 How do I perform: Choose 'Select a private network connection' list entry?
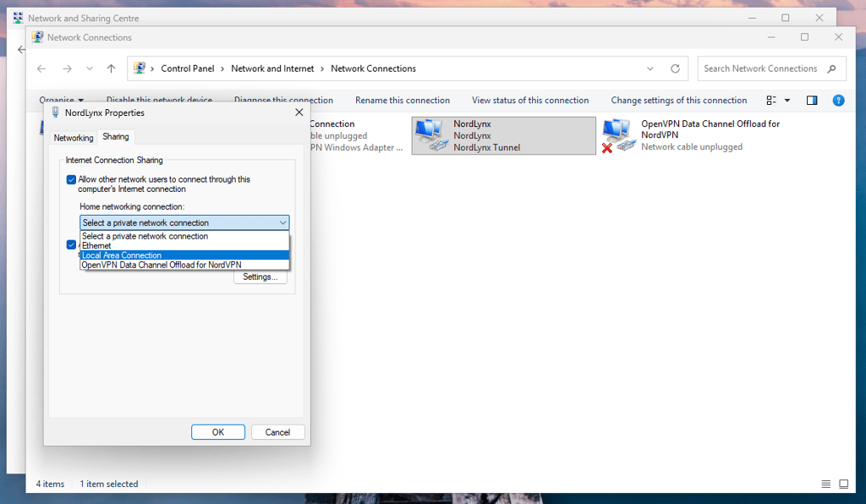coord(184,236)
